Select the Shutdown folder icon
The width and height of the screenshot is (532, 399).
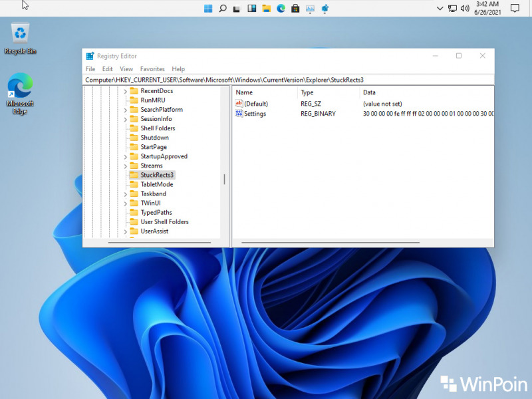[x=134, y=138]
